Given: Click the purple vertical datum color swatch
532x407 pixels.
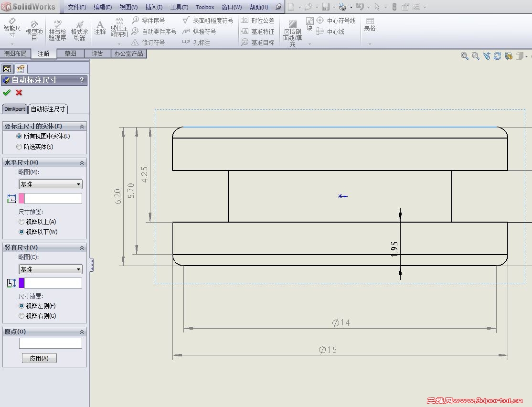Looking at the screenshot, I should (x=21, y=283).
